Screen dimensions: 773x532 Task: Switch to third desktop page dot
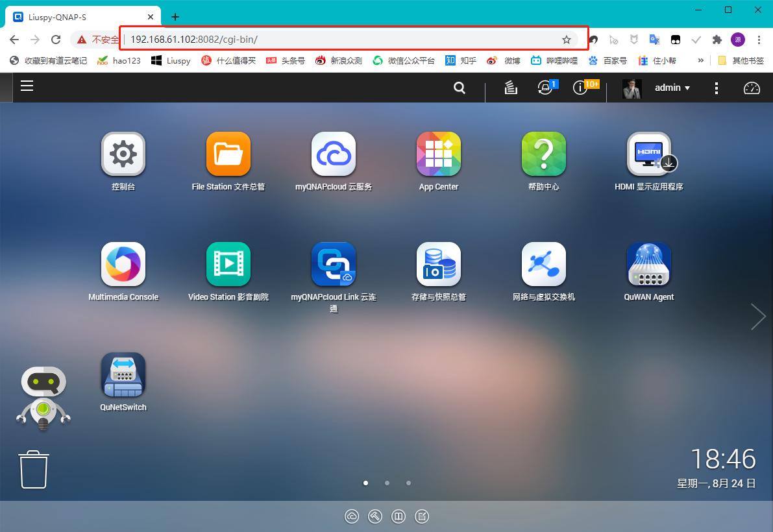click(408, 483)
